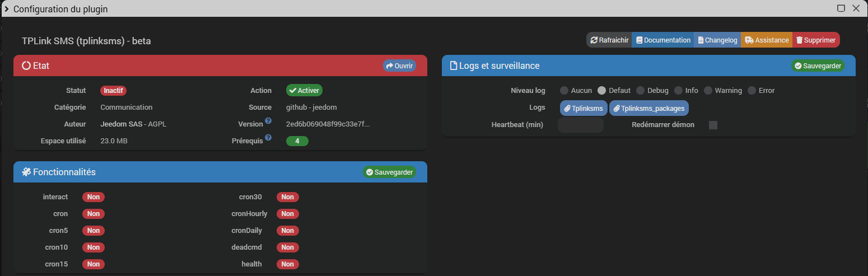This screenshot has width=868, height=276.
Task: Click the Assistance button
Action: pos(767,40)
